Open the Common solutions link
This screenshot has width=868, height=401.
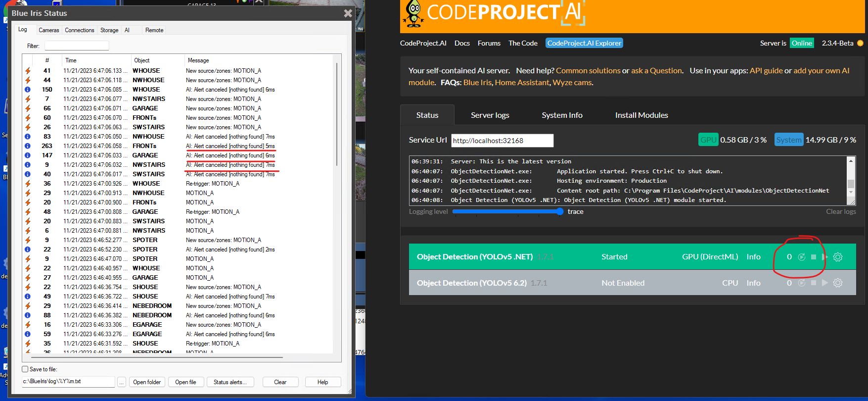(588, 71)
